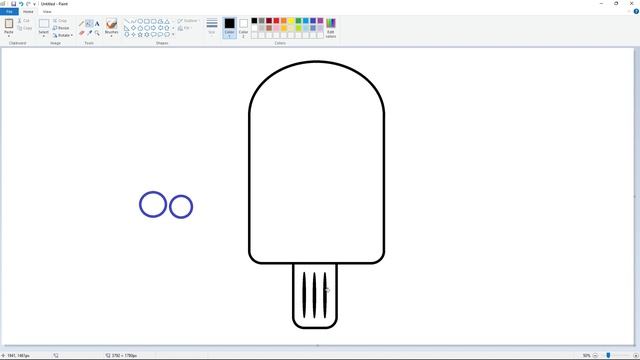This screenshot has width=640, height=360.
Task: Pick the yellow palette swatch
Action: (291, 20)
